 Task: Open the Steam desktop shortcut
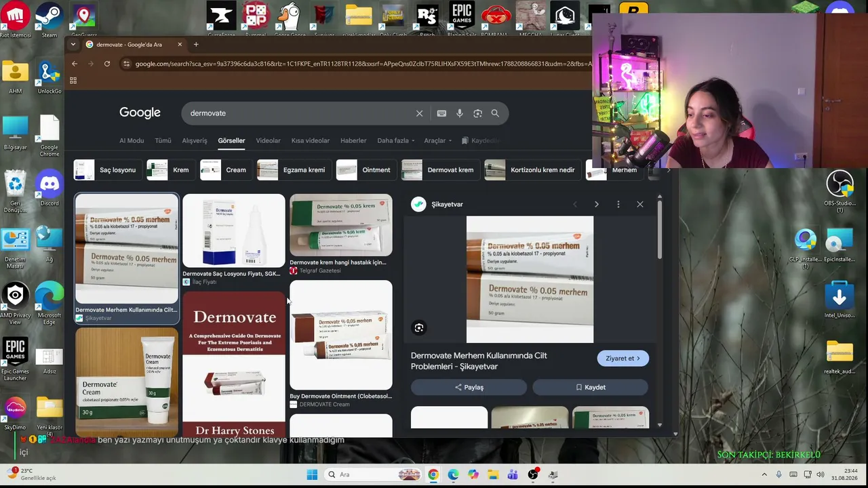click(x=50, y=20)
